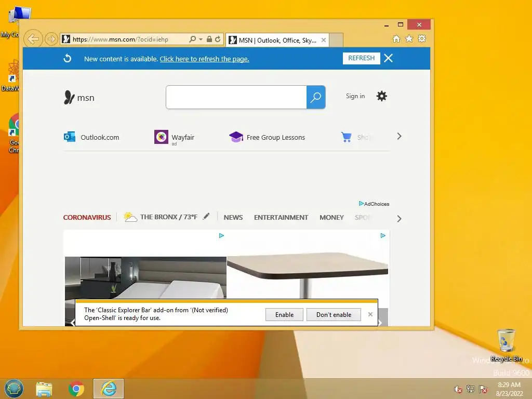Screen dimensions: 532x399
Task: Open Free Group Lessons shortcut
Action: point(267,137)
